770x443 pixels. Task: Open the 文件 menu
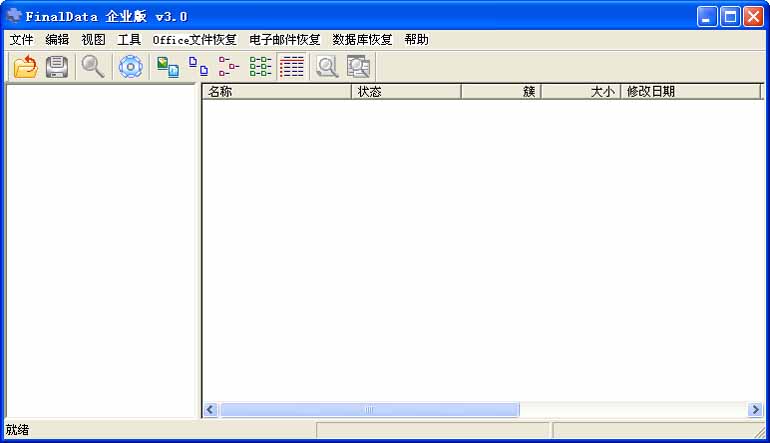(x=21, y=40)
